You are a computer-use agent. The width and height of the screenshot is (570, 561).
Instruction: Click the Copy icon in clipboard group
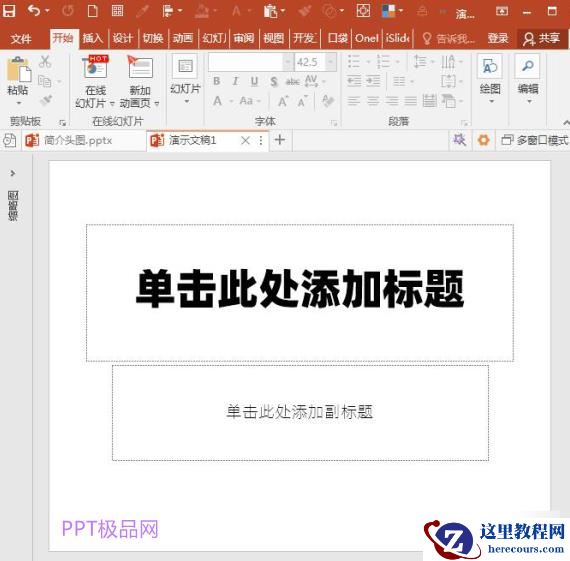pos(45,81)
